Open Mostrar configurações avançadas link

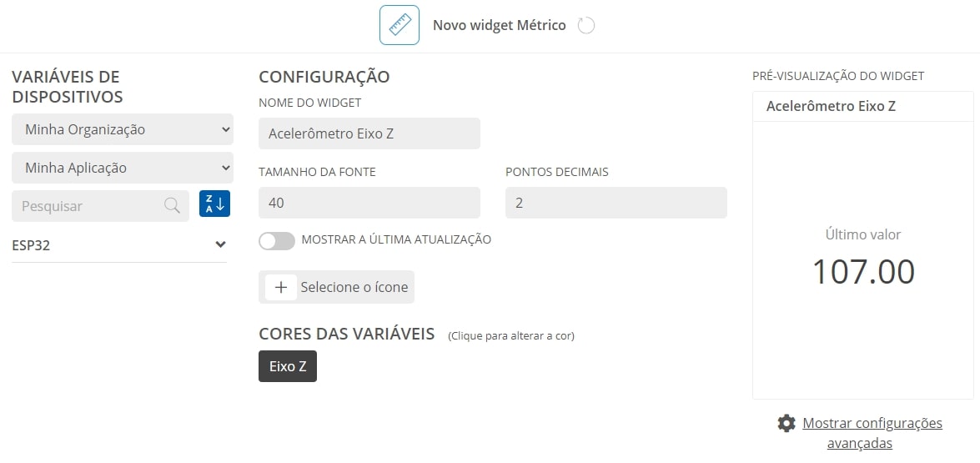point(872,433)
